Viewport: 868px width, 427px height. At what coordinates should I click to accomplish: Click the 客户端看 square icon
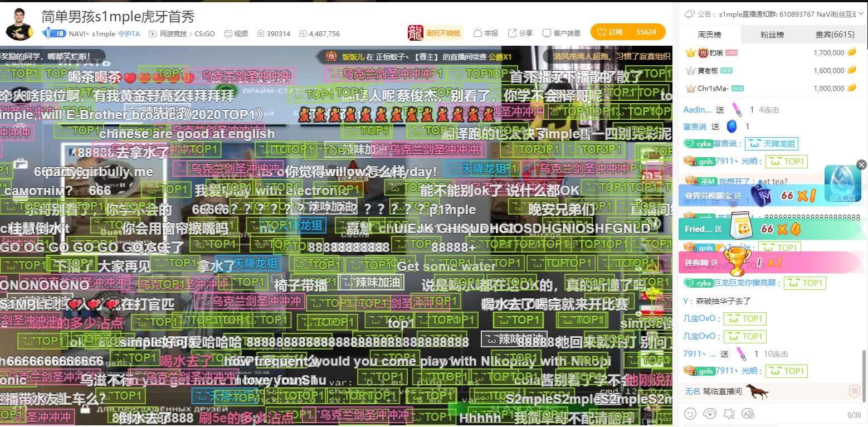(x=547, y=33)
